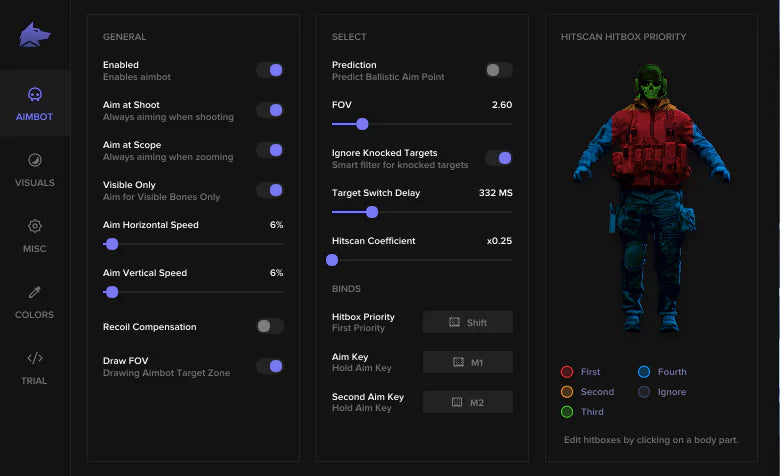The image size is (780, 476).
Task: Select the blue Fourth priority circle
Action: pos(644,372)
